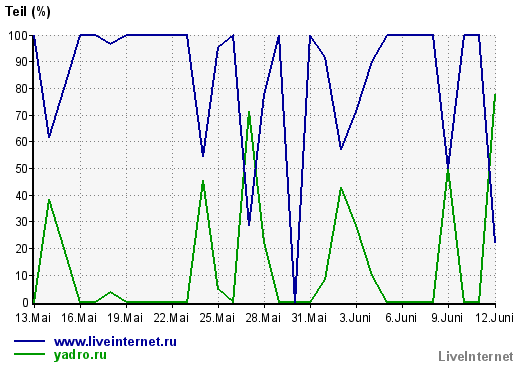Viewport: 520px width, 366px height.
Task: Select the 9.Juni date label
Action: (447, 318)
